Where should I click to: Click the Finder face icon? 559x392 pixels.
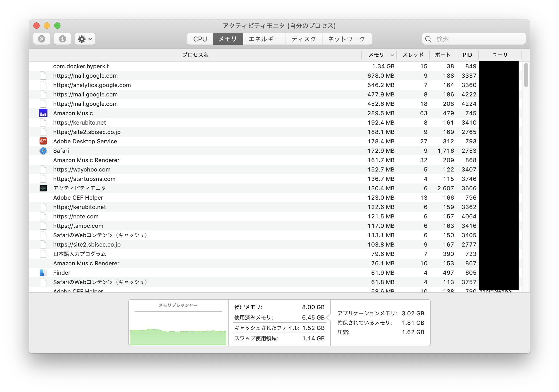[x=43, y=273]
